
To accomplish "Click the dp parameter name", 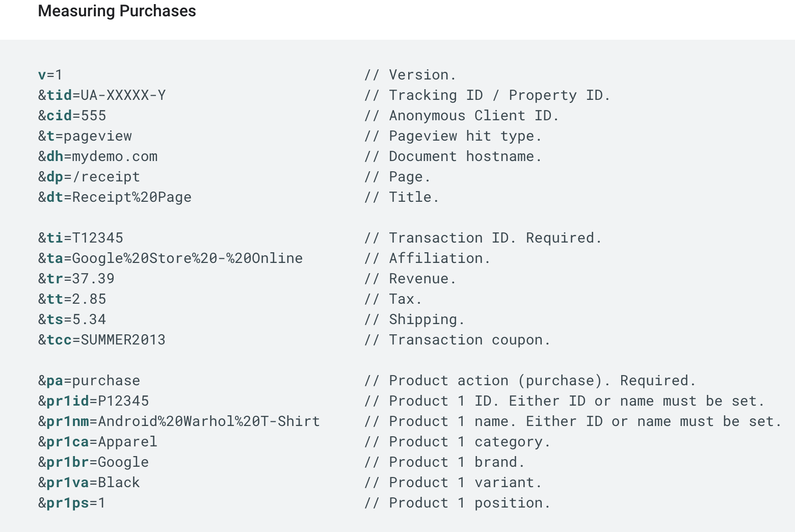I will tap(55, 177).
